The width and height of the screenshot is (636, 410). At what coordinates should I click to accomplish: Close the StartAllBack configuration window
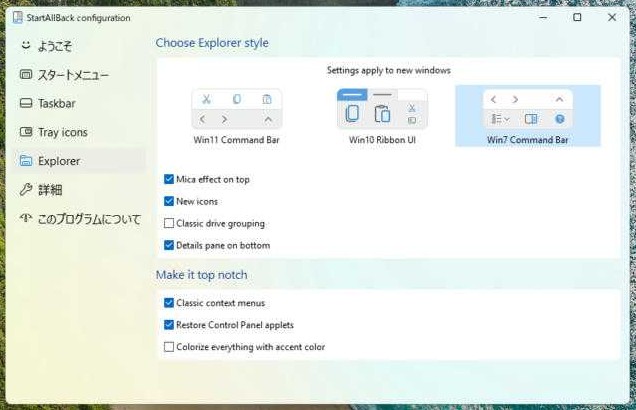pos(612,17)
